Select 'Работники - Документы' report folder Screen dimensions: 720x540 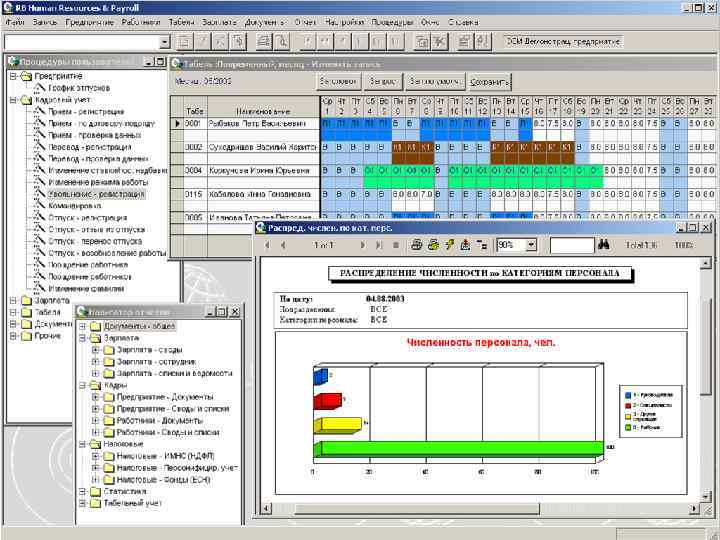(x=159, y=421)
